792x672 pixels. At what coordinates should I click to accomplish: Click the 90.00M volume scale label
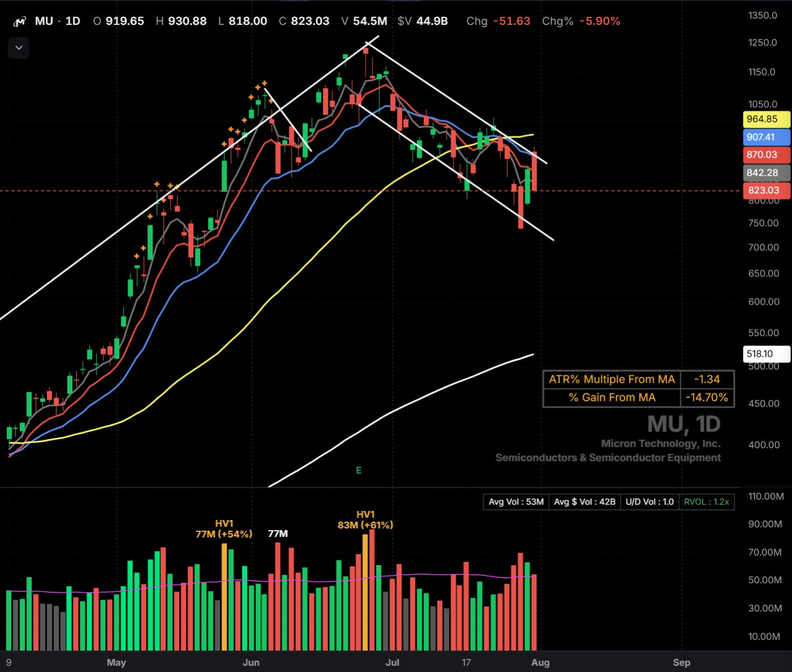pos(765,524)
